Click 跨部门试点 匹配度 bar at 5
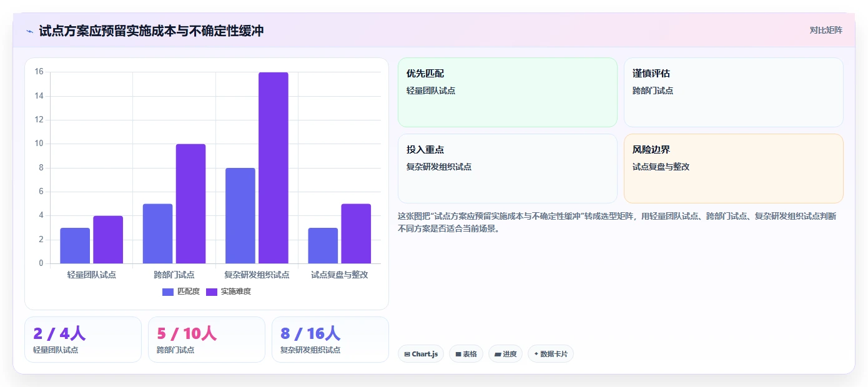This screenshot has height=387, width=868. 157,234
